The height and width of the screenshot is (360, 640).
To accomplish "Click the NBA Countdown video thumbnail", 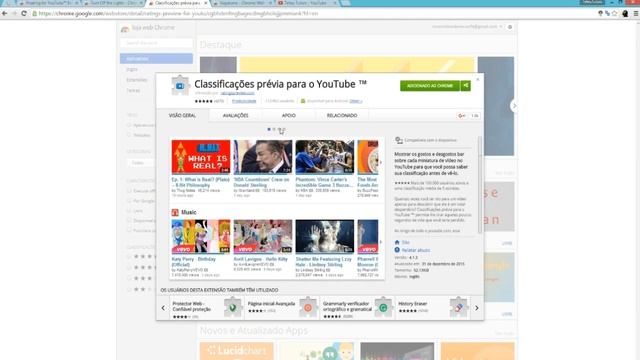I will click(263, 157).
